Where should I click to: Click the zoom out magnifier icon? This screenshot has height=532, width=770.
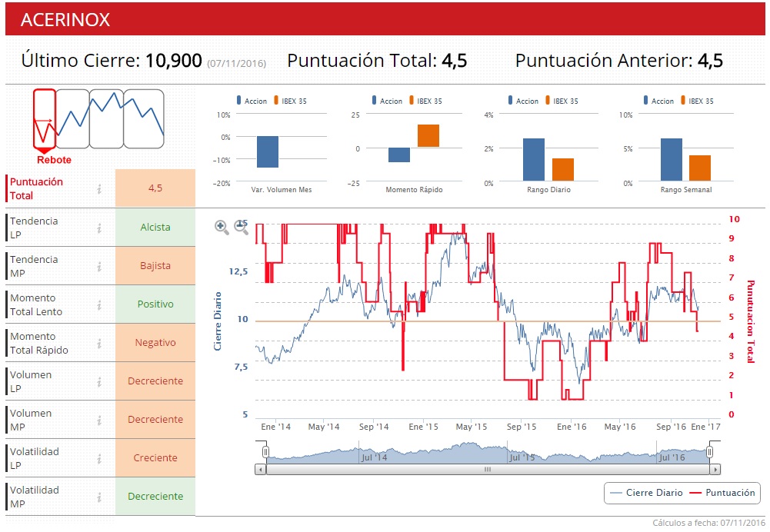[241, 228]
